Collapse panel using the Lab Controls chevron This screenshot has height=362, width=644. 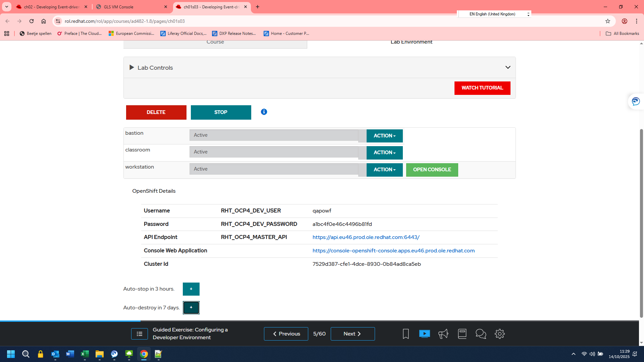coord(508,67)
